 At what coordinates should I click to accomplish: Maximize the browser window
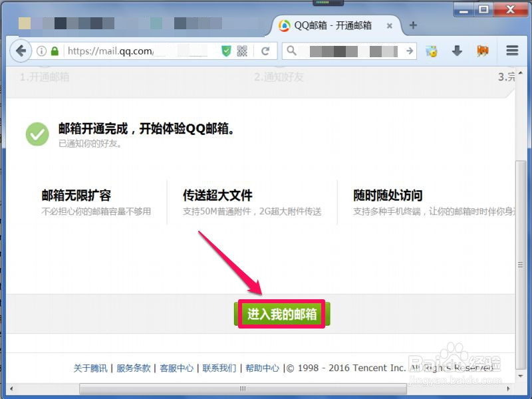pos(483,9)
